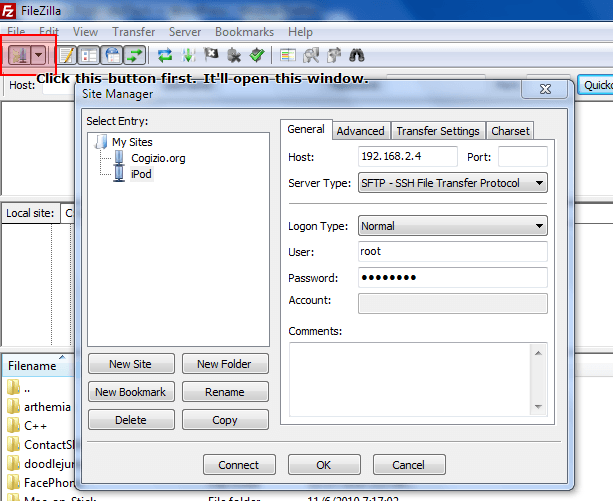
Task: Click the Delete button
Action: [131, 420]
